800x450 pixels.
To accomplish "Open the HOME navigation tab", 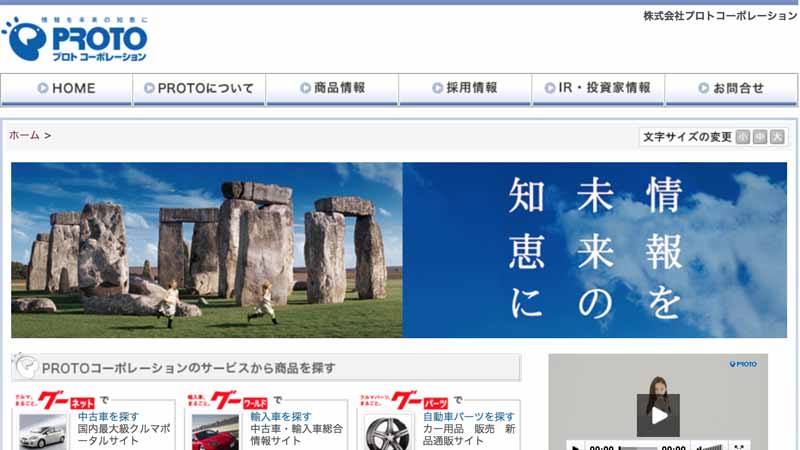I will (x=66, y=89).
